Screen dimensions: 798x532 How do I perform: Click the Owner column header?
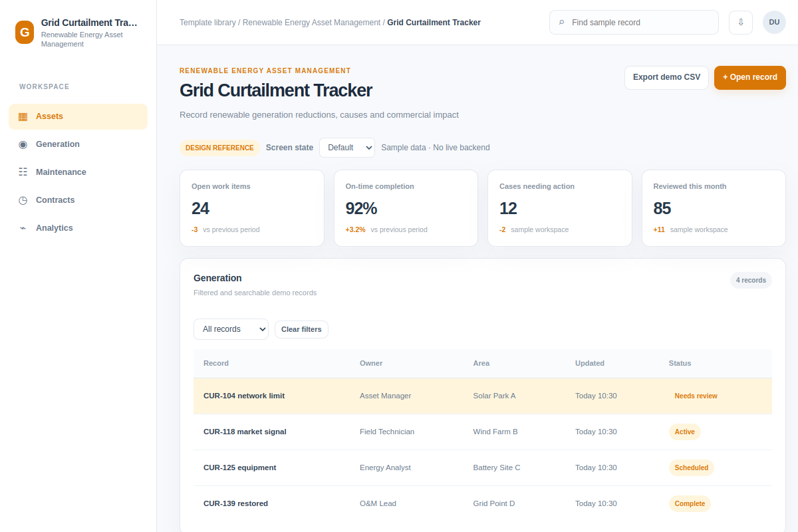point(371,364)
